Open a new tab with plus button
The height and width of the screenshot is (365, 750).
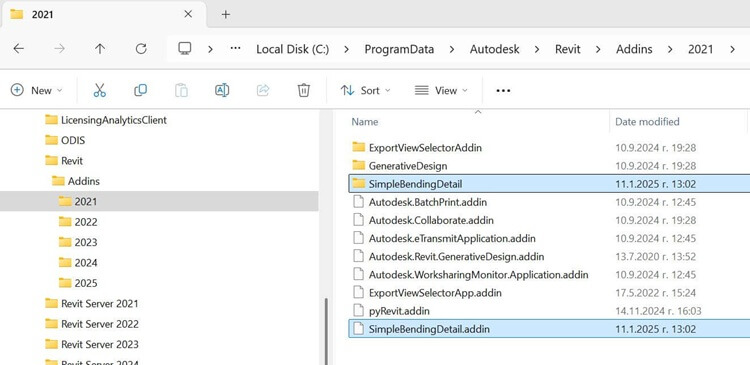coord(226,14)
